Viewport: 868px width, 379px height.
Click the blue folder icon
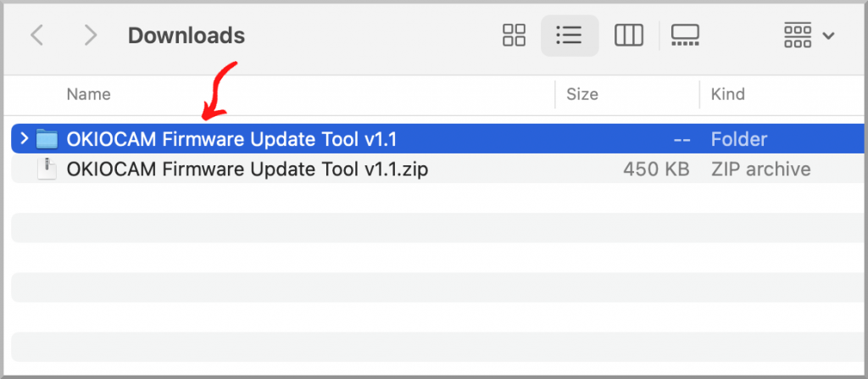point(47,138)
